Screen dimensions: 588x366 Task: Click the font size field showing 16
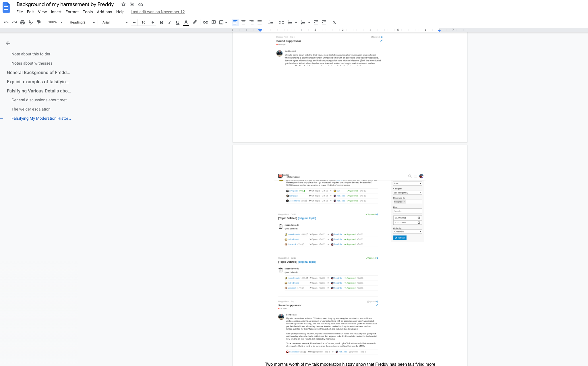143,22
